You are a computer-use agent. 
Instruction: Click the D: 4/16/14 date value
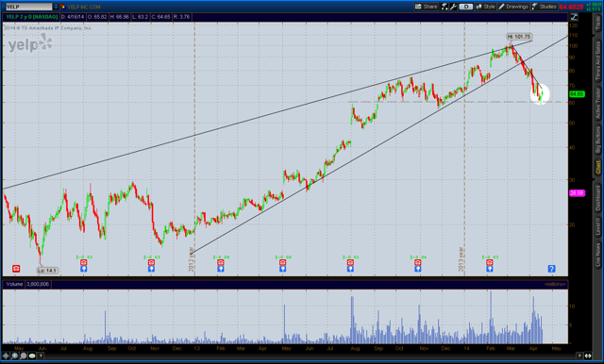coord(73,17)
